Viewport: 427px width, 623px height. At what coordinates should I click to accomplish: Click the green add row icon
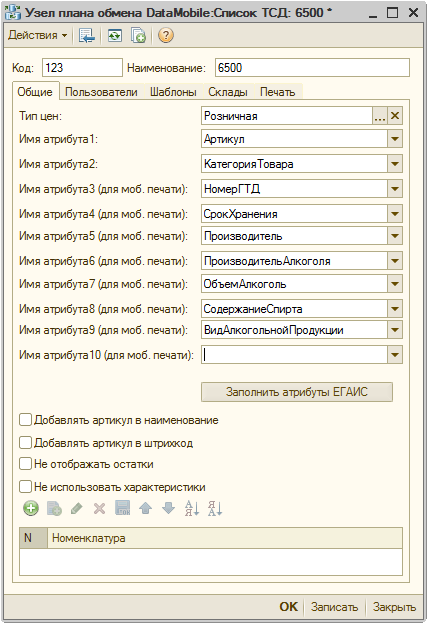(x=31, y=508)
